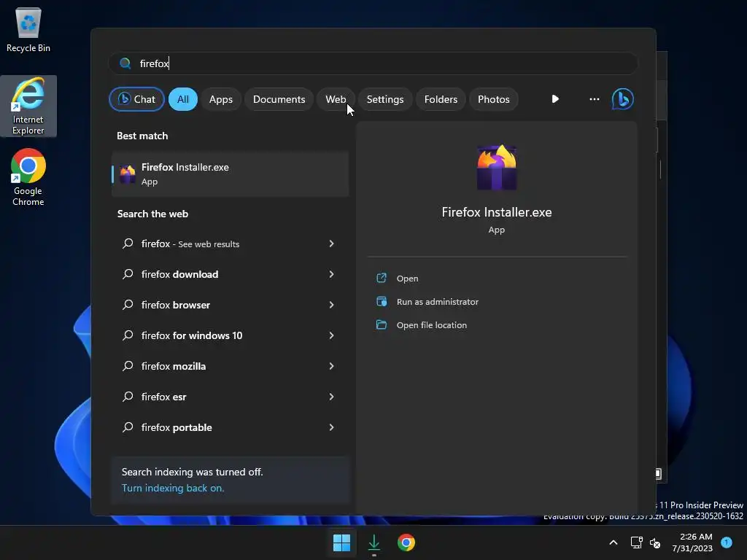Show more filter tabs with the play arrow
747x560 pixels.
tap(555, 99)
